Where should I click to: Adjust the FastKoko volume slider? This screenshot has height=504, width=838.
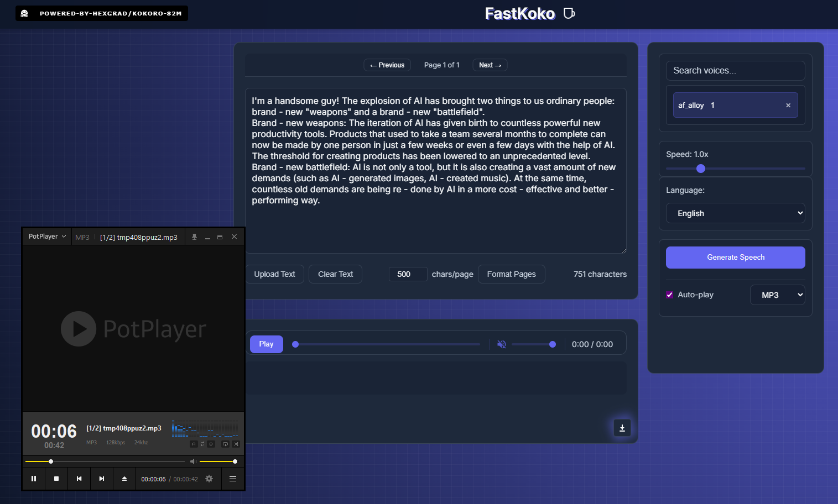coord(534,344)
